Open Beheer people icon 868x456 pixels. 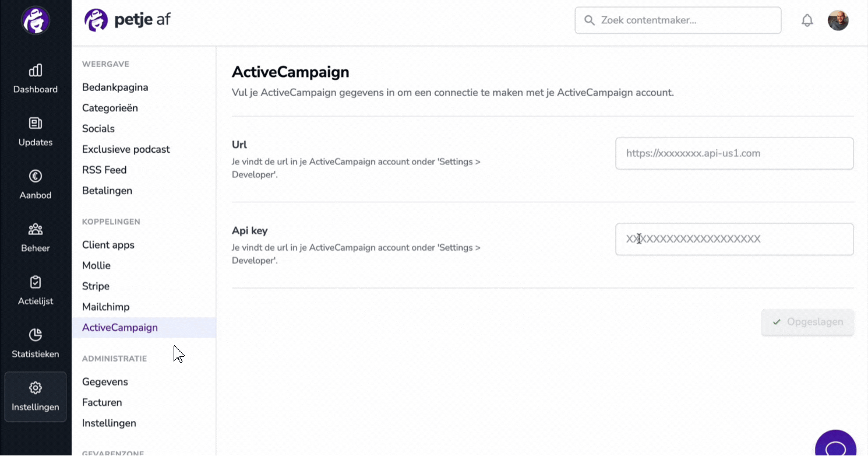pyautogui.click(x=36, y=229)
